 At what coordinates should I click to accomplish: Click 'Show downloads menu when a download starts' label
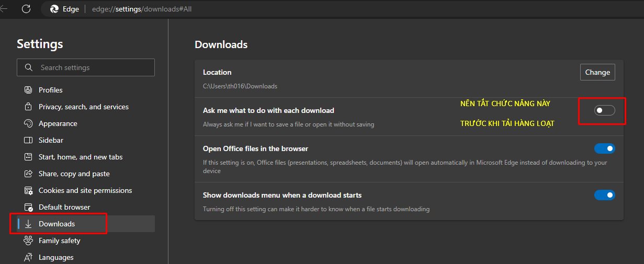283,195
